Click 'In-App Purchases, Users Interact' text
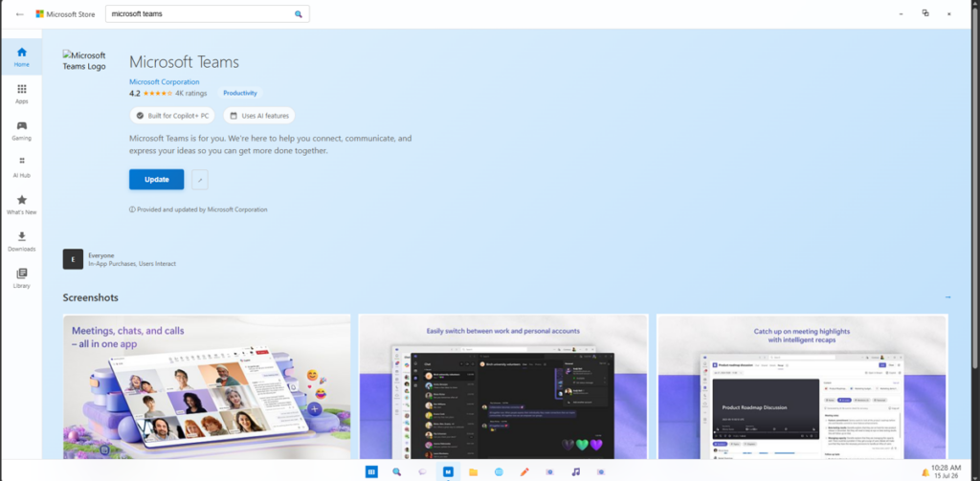This screenshot has width=980, height=481. [x=132, y=264]
